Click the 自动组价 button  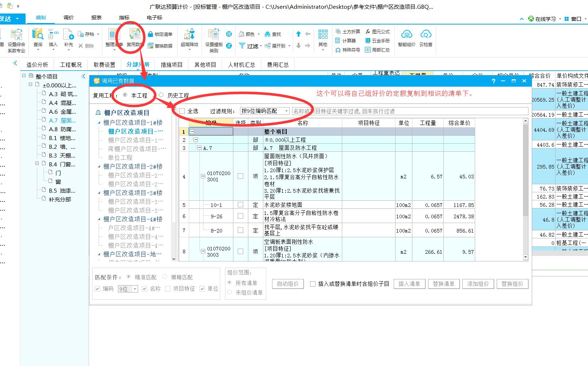(288, 284)
